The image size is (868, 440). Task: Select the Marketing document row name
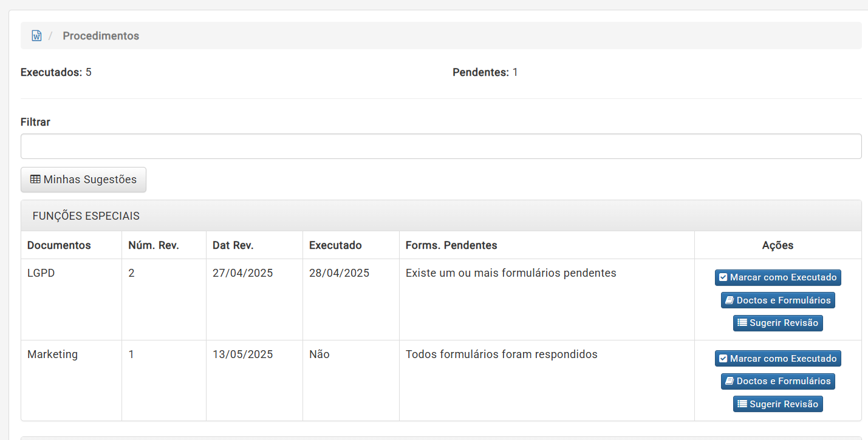pyautogui.click(x=52, y=354)
